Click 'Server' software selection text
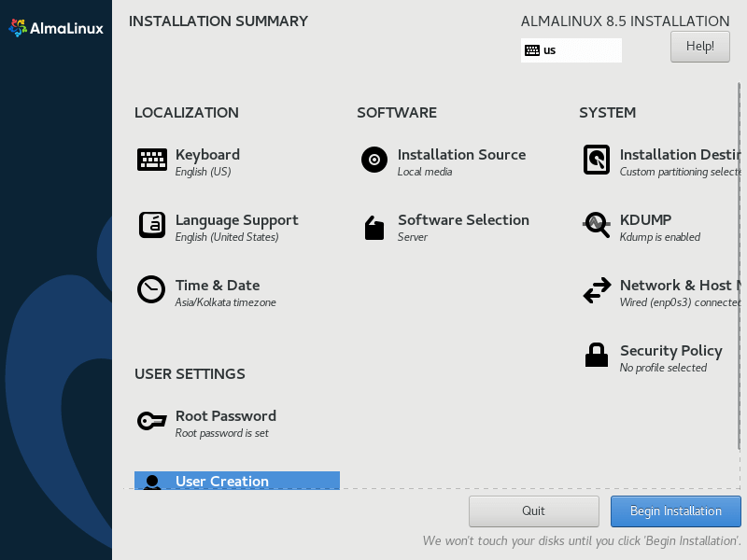The width and height of the screenshot is (747, 560). pyautogui.click(x=413, y=237)
